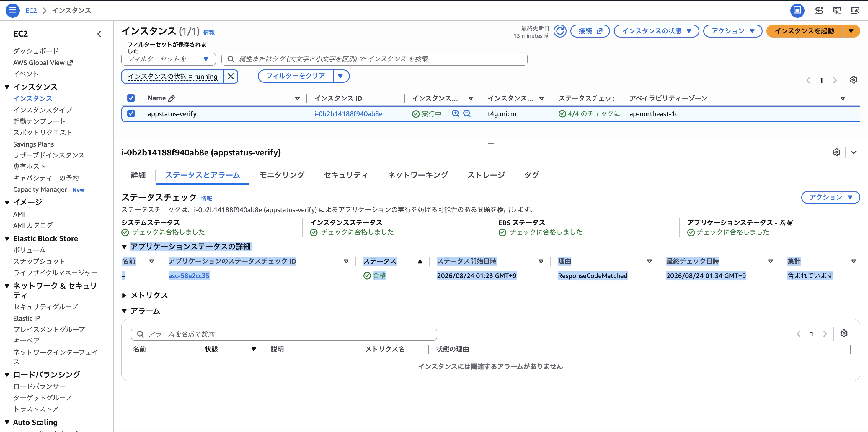Click the zoom-in magnifier in appstatus-verify row
The height and width of the screenshot is (432, 868).
coord(456,114)
